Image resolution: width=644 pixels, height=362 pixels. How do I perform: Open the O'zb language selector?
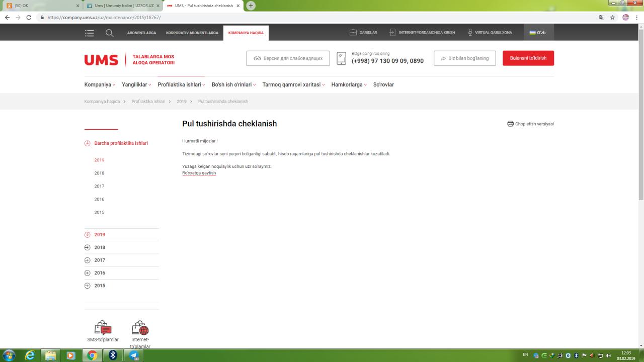[x=537, y=33]
